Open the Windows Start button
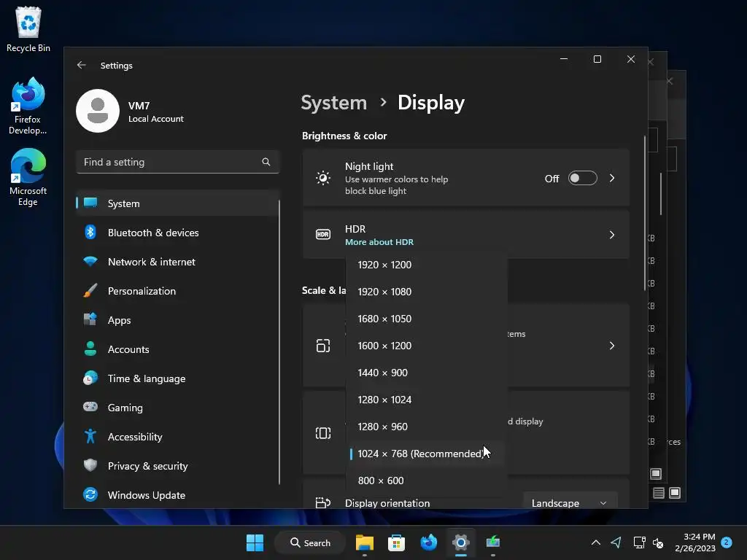 255,542
